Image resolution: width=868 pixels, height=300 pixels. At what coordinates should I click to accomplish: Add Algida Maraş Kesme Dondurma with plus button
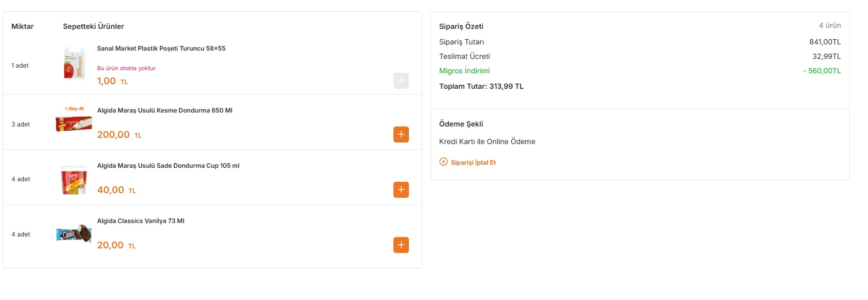401,134
